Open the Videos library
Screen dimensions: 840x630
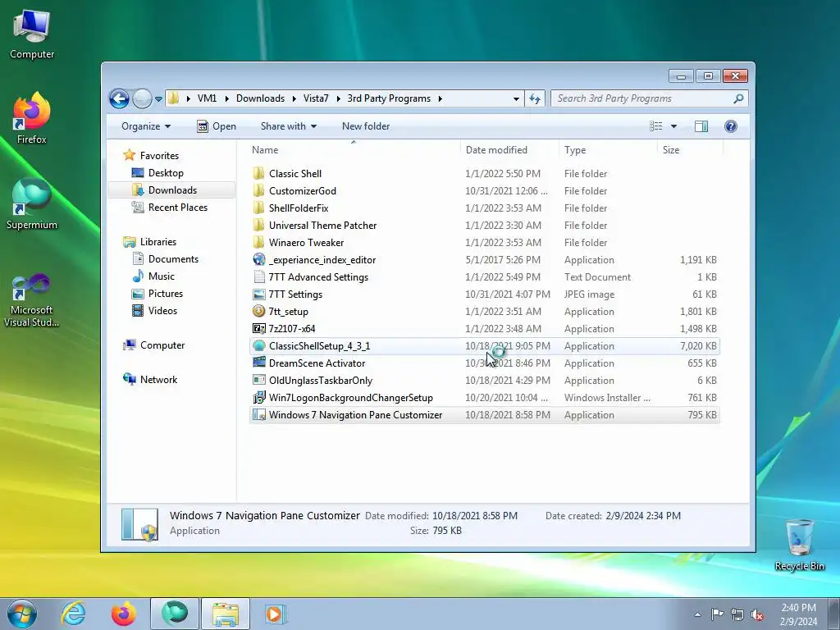pos(162,311)
